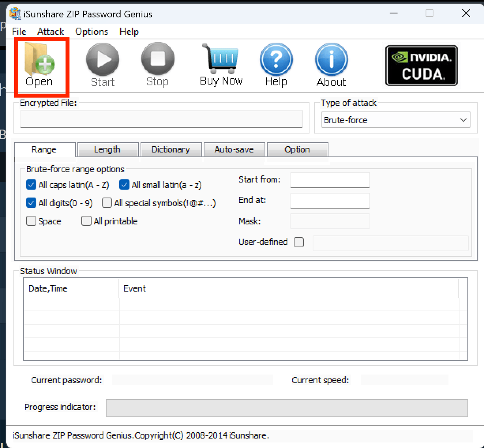Enable the All printable option

coord(86,221)
